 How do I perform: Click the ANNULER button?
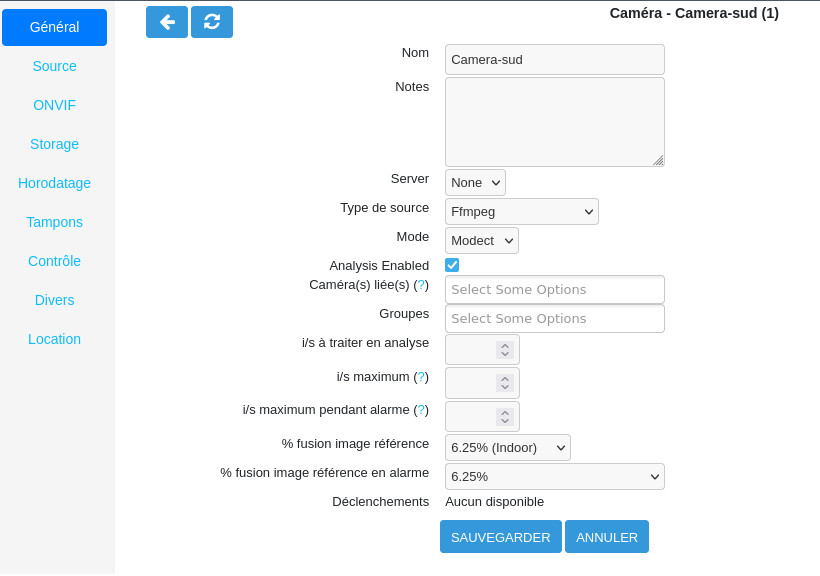(x=607, y=537)
